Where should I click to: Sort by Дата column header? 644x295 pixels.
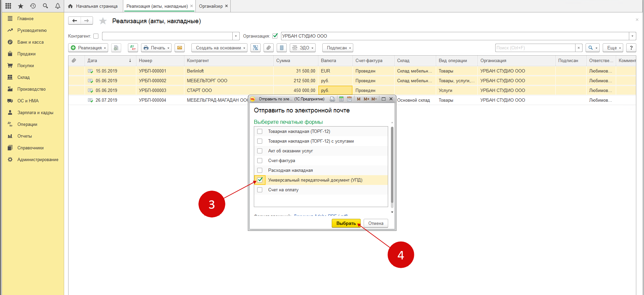(x=110, y=60)
